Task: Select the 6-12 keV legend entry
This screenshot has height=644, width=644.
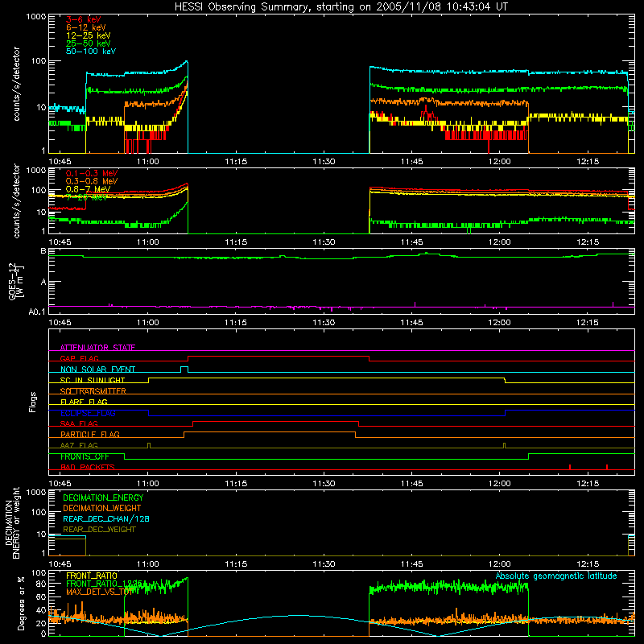Action: [x=86, y=27]
